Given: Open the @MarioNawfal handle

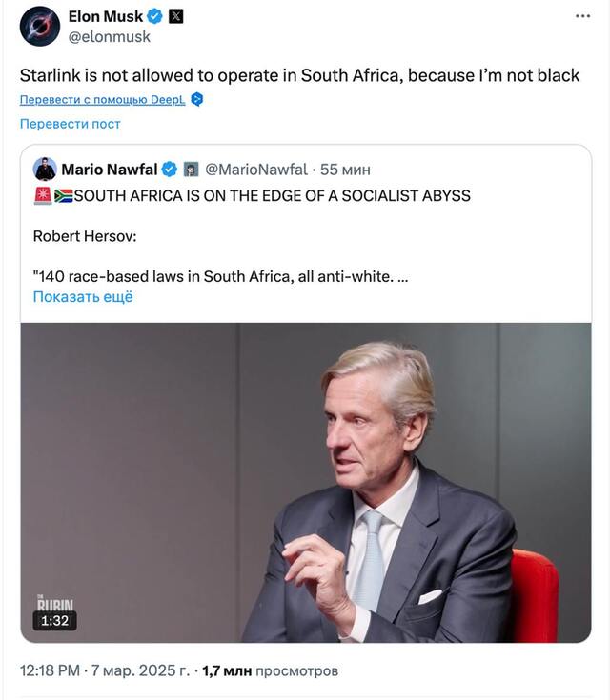Looking at the screenshot, I should tap(256, 170).
